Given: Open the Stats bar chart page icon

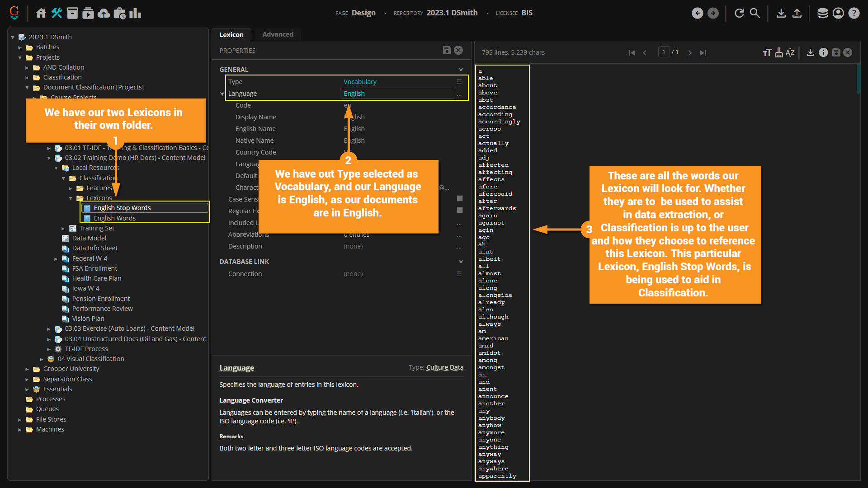Looking at the screenshot, I should [x=135, y=13].
